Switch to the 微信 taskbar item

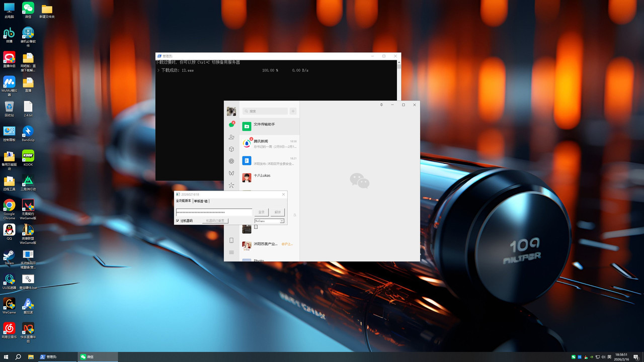(98, 357)
